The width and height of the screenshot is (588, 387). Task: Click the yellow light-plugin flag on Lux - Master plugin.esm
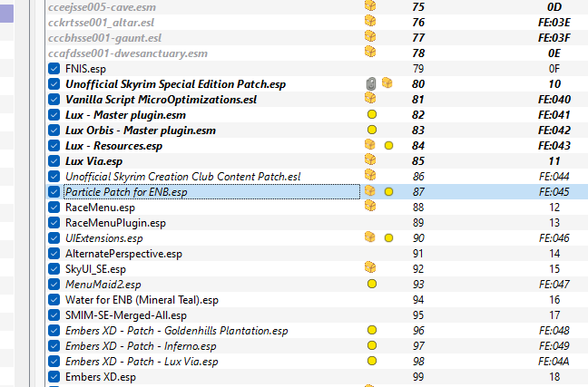pyautogui.click(x=372, y=114)
